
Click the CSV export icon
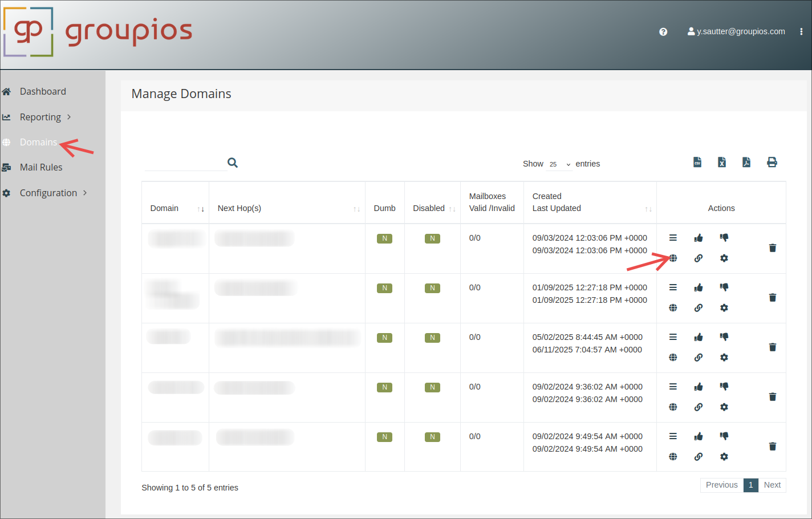[697, 163]
